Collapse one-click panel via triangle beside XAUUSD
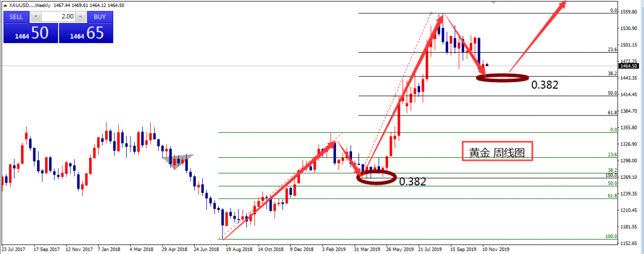This screenshot has width=644, height=254. (x=4, y=5)
